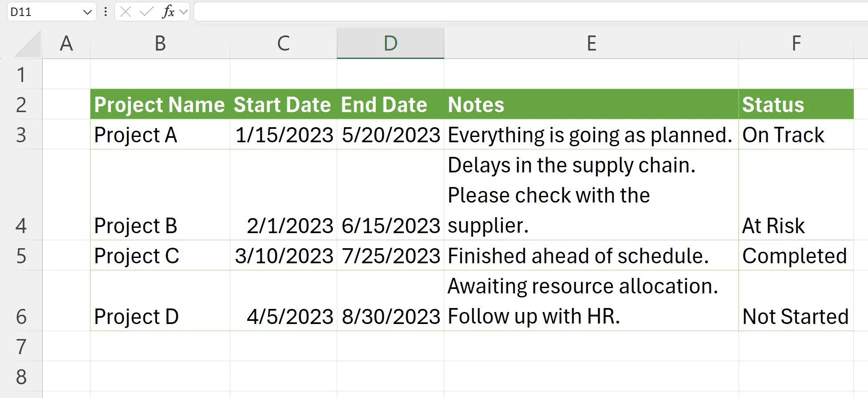868x398 pixels.
Task: Click the Enter checkmark icon in formula bar
Action: click(x=146, y=12)
